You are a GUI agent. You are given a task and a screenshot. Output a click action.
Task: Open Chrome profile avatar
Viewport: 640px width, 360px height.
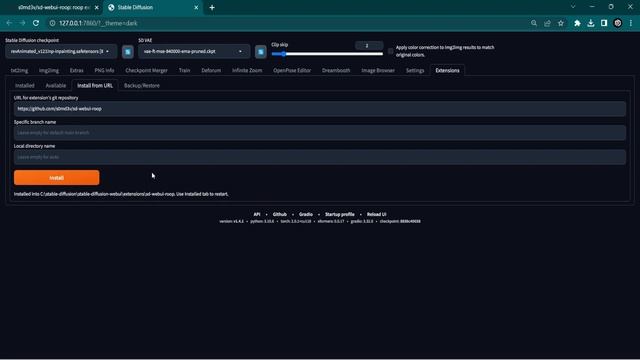pos(618,23)
